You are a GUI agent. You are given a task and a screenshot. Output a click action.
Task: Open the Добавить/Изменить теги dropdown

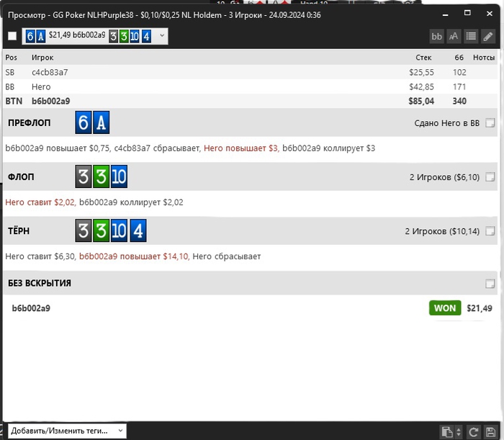[x=68, y=431]
